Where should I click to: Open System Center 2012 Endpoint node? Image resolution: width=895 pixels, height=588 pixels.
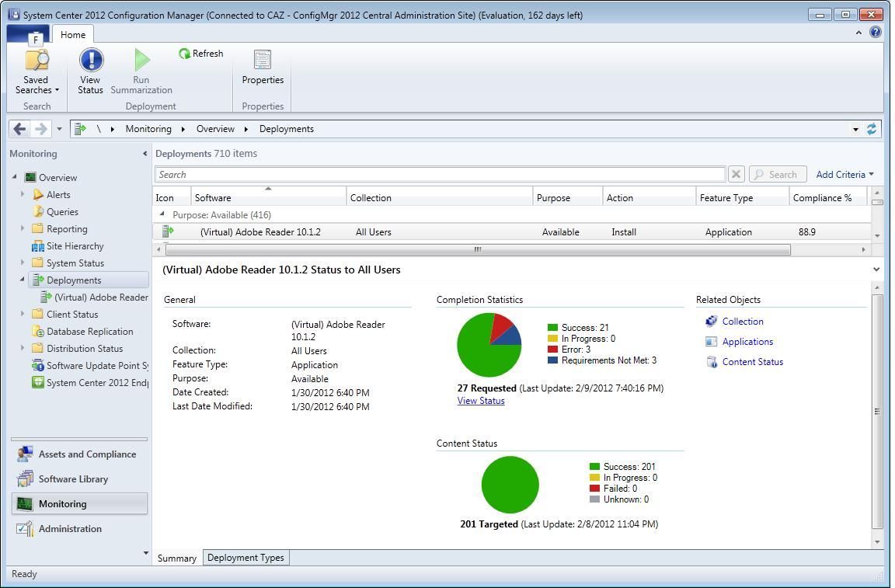(x=97, y=383)
